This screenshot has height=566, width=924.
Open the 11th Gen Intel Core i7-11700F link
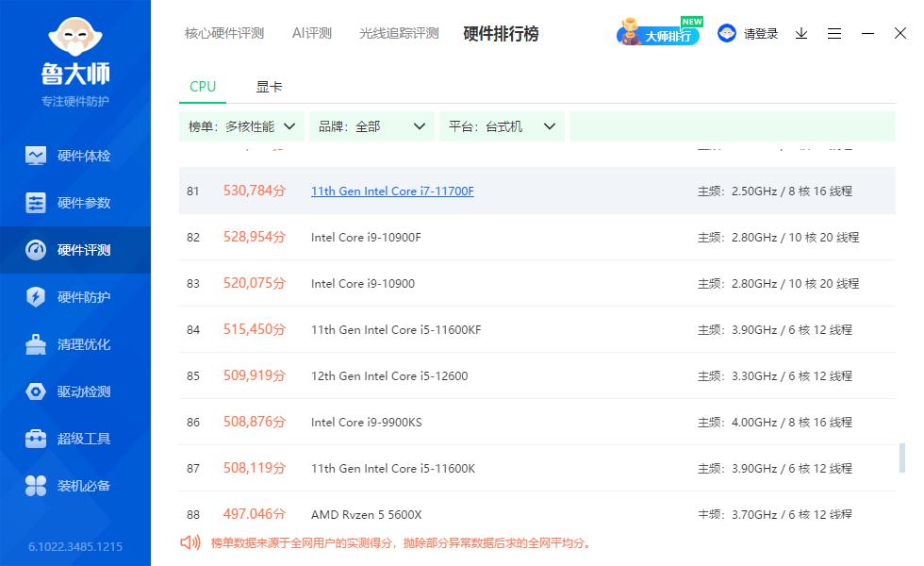tap(392, 191)
